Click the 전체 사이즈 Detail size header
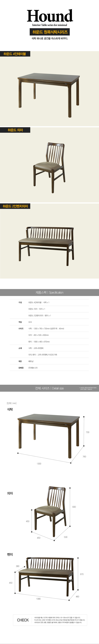This screenshot has width=99, height=644. (49, 388)
